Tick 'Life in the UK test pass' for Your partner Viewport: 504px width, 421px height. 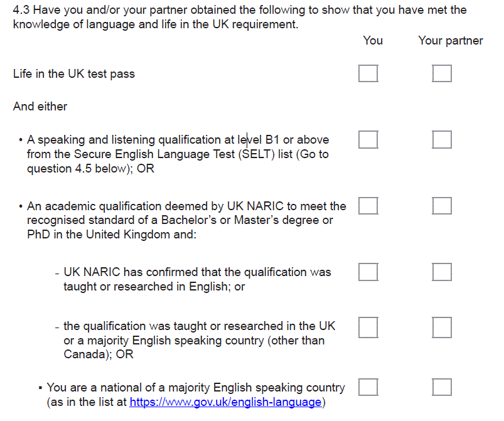[442, 73]
